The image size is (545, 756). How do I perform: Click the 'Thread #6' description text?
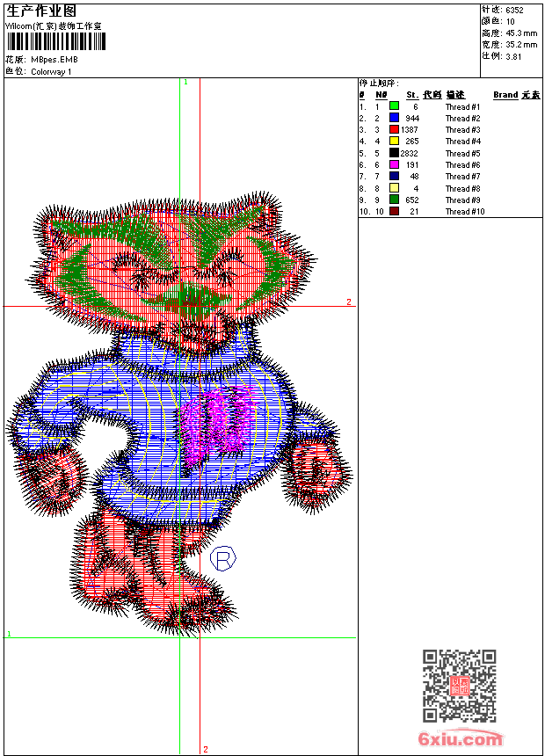(x=462, y=165)
